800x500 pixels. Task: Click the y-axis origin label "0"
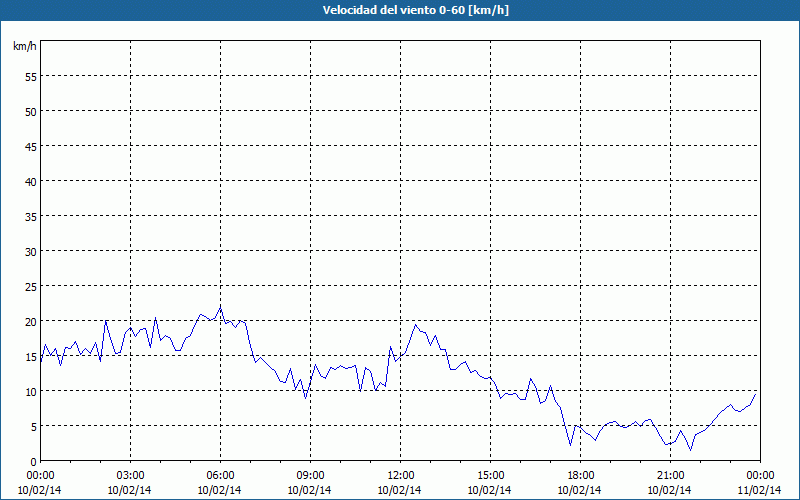point(34,462)
